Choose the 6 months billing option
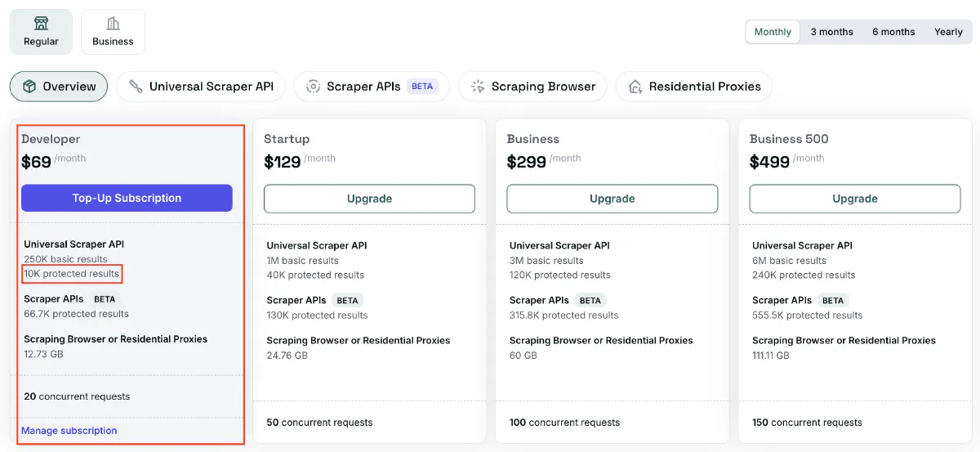 (x=893, y=32)
